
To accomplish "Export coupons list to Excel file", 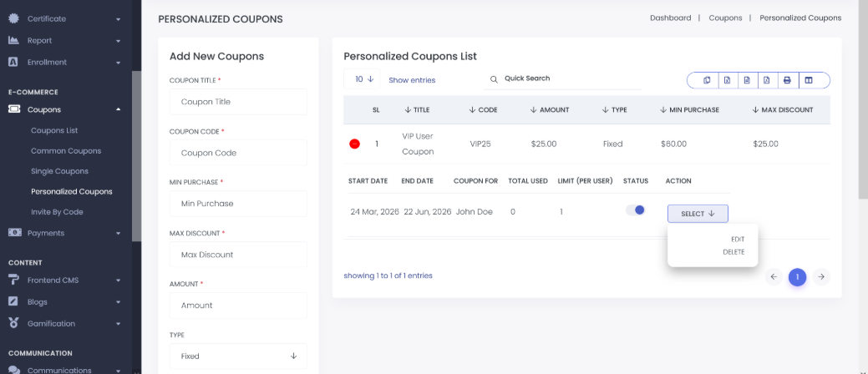I will tap(727, 81).
